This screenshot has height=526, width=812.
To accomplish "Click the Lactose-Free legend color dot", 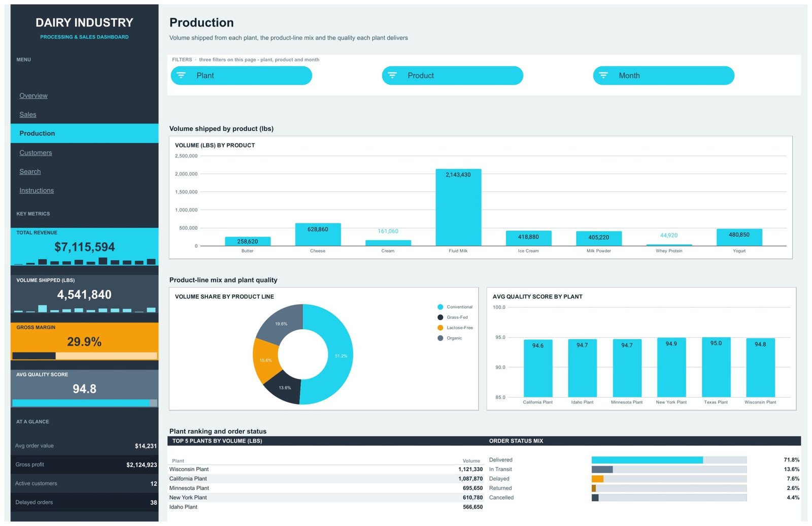I will 441,328.
